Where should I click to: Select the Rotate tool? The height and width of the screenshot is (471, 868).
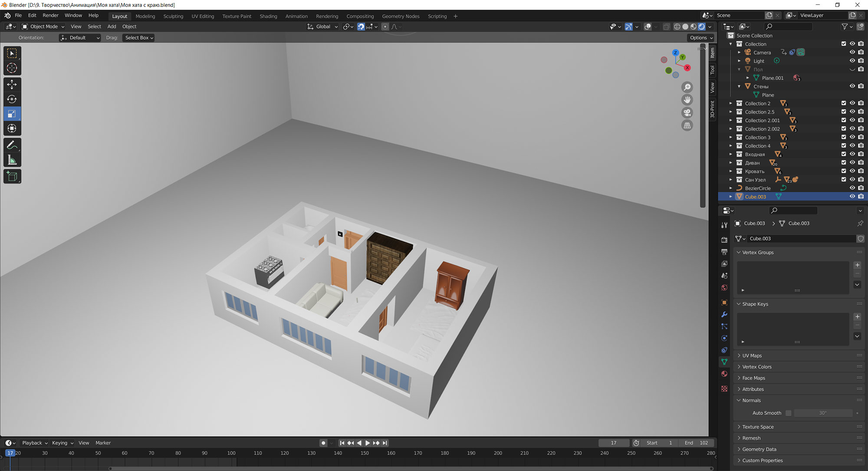tap(12, 99)
